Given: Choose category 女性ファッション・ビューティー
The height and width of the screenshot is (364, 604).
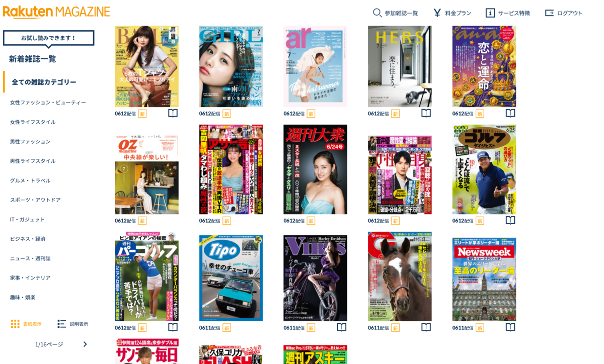Looking at the screenshot, I should coord(48,103).
